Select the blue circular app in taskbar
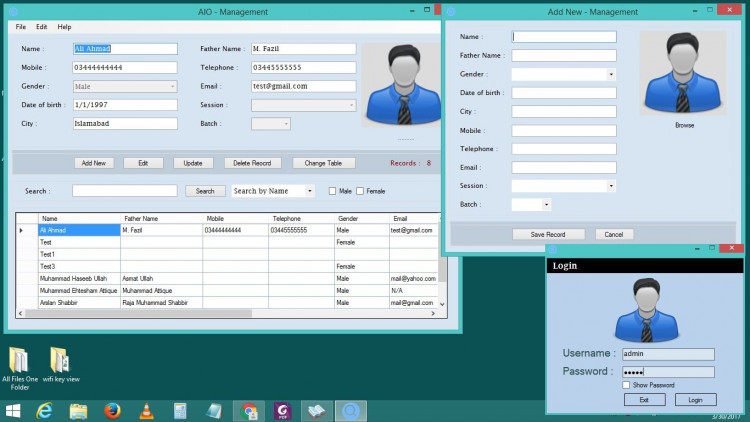750x422 pixels. (351, 411)
